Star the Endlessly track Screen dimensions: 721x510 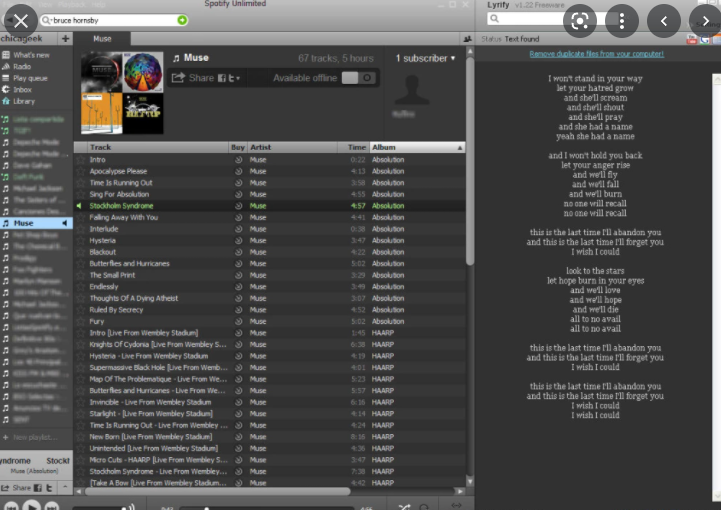[81, 287]
